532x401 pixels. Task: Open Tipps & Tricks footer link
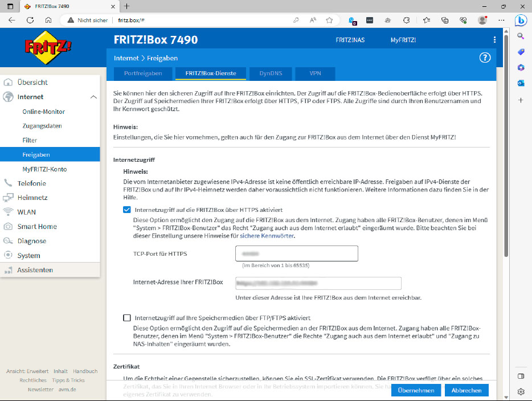(x=68, y=380)
